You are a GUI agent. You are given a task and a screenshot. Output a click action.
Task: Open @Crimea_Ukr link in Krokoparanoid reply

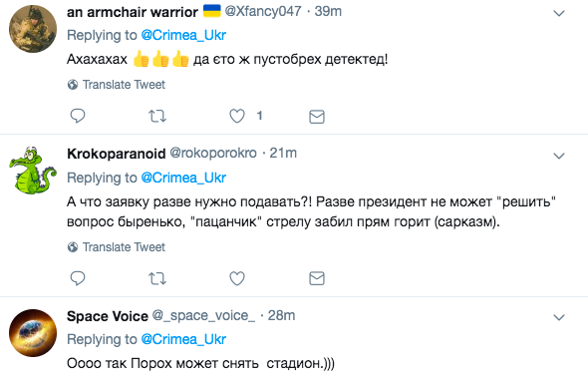(x=183, y=178)
